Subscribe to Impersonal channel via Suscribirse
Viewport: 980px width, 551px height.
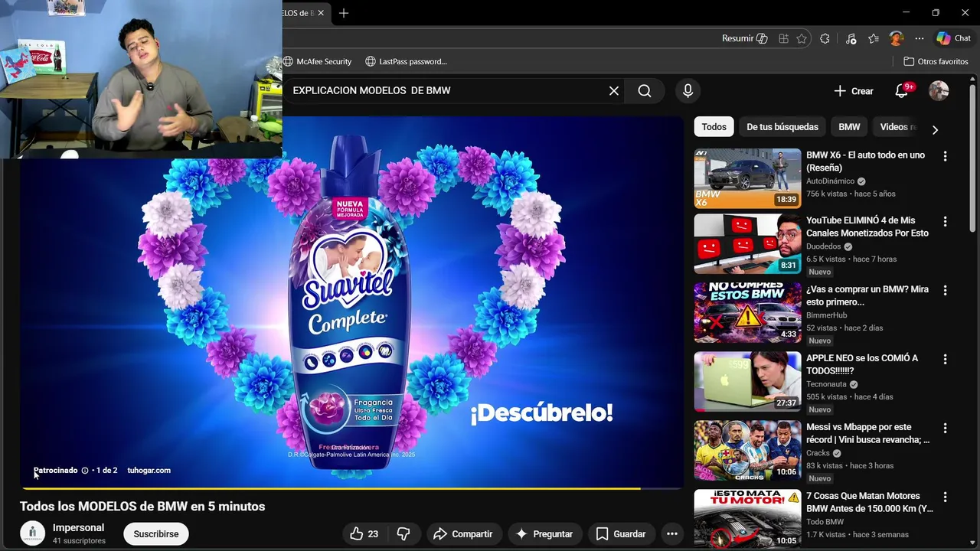click(156, 534)
